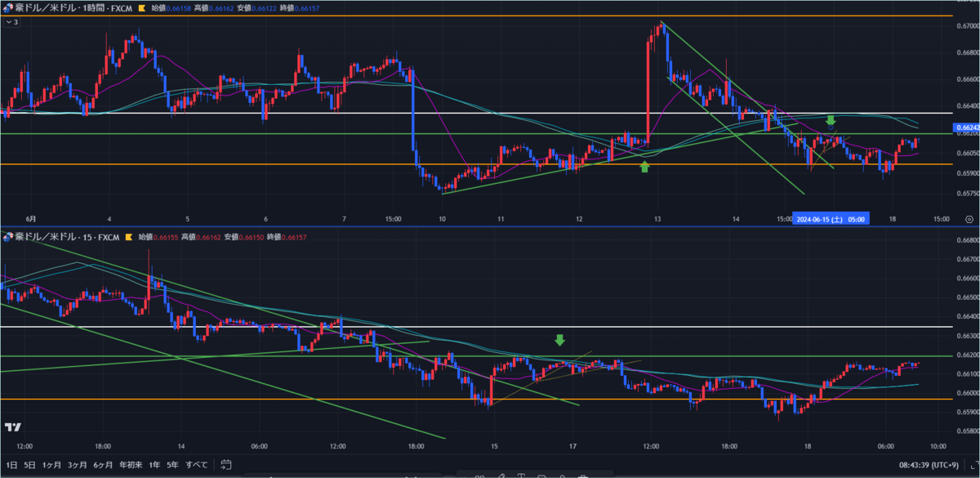Click the yellow flag icon in upper chart legend

point(141,8)
